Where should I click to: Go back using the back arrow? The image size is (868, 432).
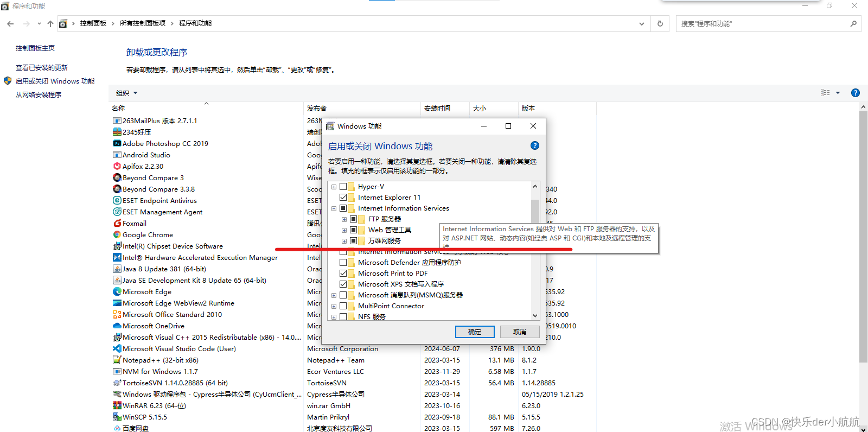coord(10,23)
